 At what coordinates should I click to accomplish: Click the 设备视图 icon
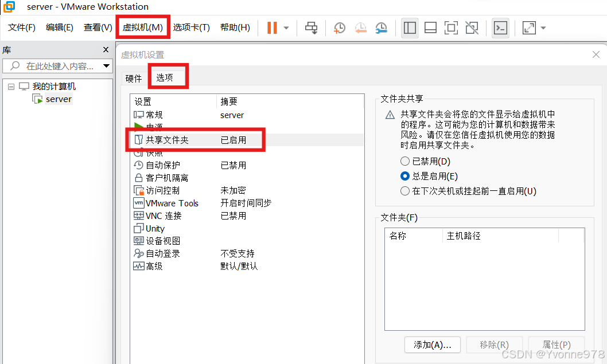139,241
